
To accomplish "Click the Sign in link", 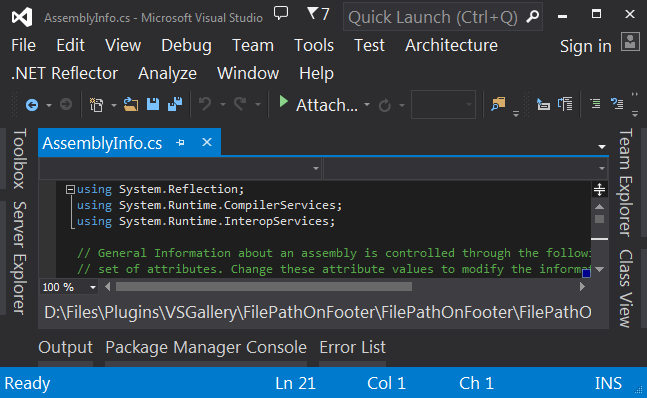I will pos(586,46).
